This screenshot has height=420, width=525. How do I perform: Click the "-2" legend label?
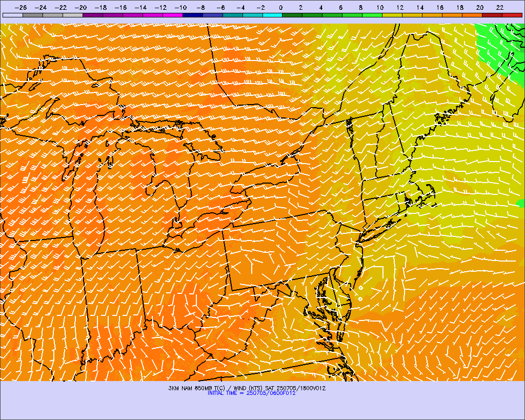click(260, 7)
